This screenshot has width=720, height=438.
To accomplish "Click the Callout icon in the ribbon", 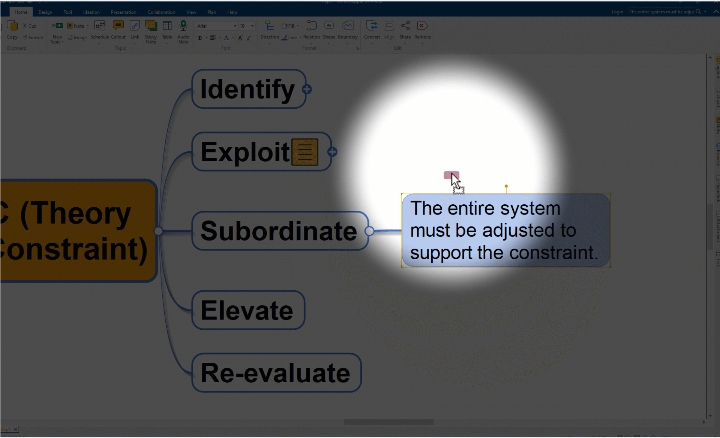I will click(x=118, y=26).
